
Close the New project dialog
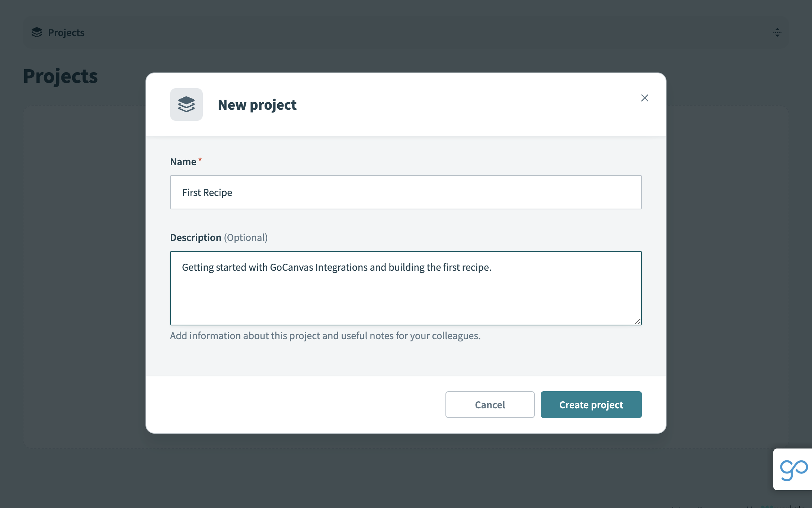[x=645, y=98]
